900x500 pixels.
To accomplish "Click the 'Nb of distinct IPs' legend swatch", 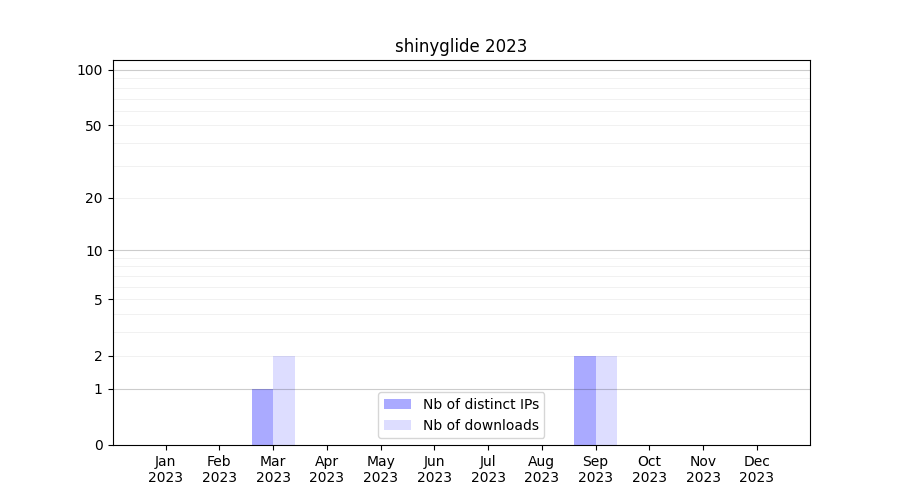I will click(397, 404).
